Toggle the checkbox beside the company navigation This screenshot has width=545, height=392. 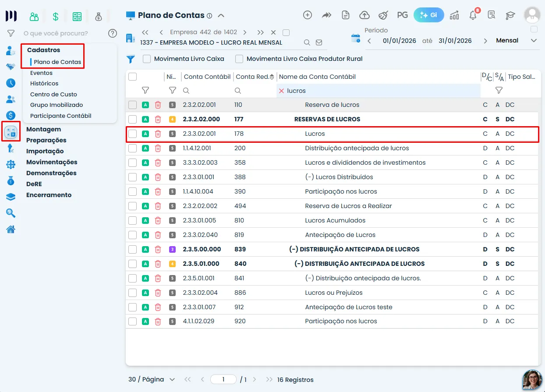tap(286, 32)
